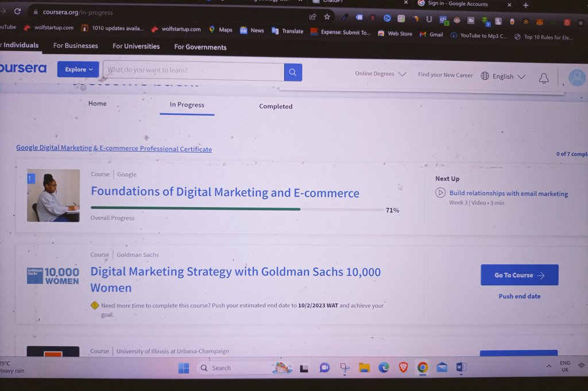The height and width of the screenshot is (391, 588).
Task: Switch to the Completed tab
Action: pos(276,106)
